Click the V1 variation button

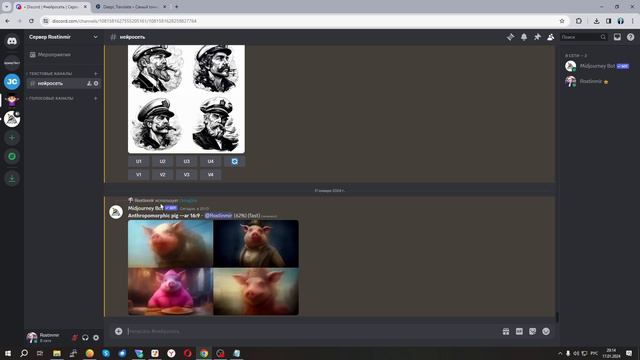point(139,175)
